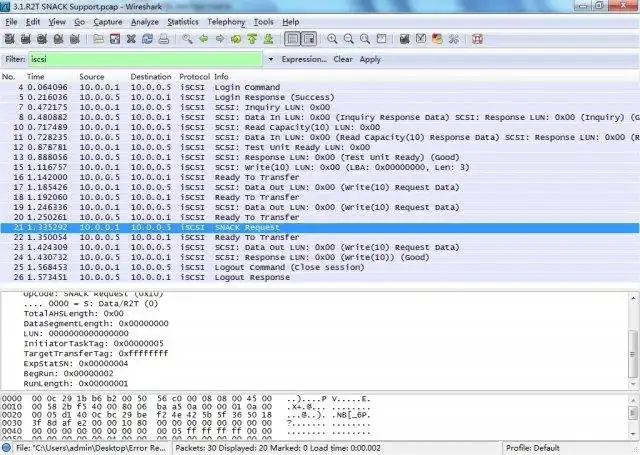Sort packets by the Source column
Screen dimensions: 640x455
[x=91, y=77]
